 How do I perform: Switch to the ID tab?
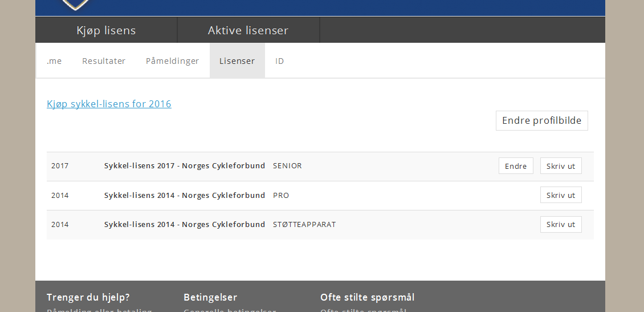279,61
